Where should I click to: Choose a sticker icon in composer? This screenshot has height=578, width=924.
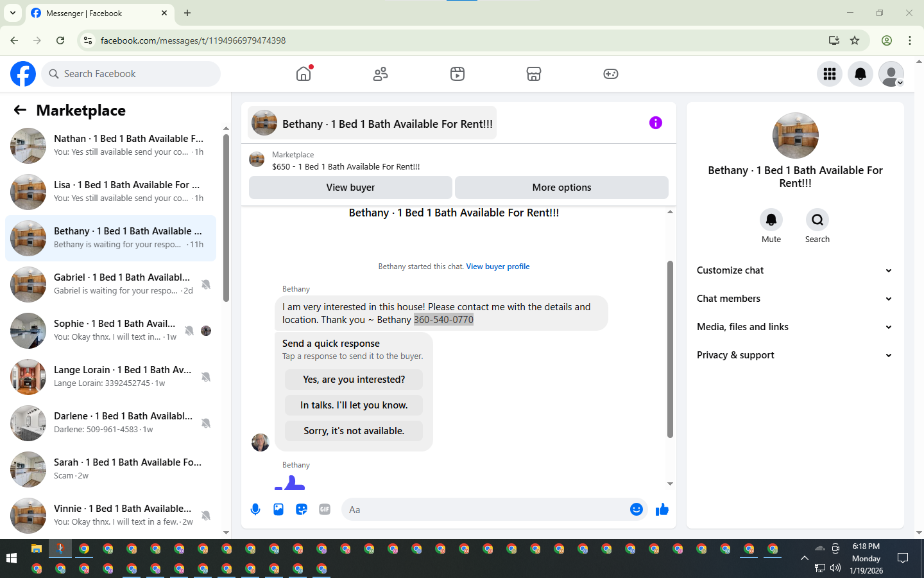coord(302,509)
